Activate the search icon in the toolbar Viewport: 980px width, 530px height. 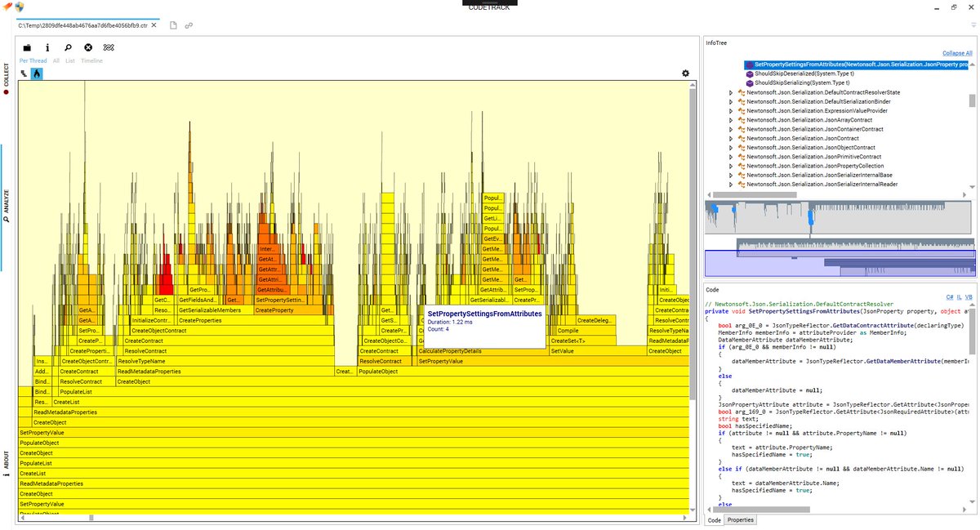point(69,47)
